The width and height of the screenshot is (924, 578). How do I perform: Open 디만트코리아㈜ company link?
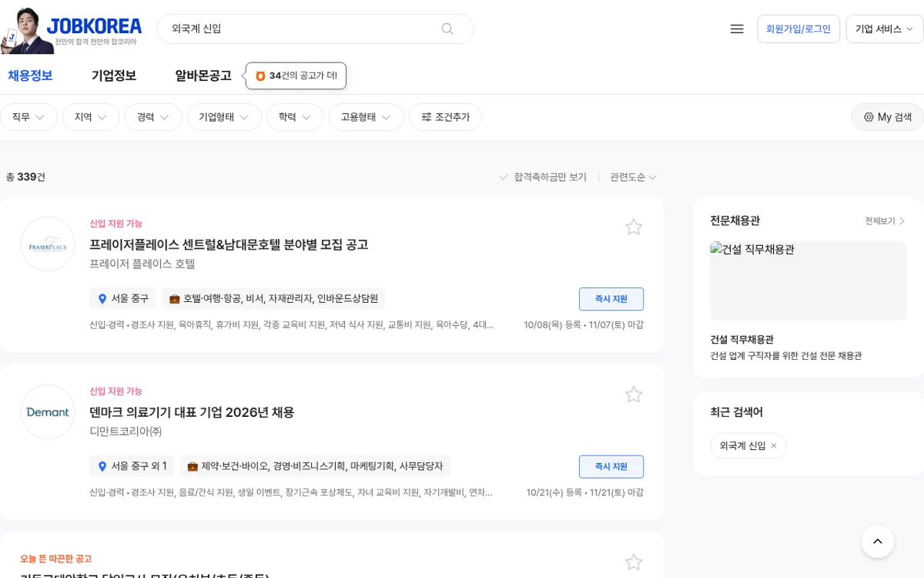(126, 432)
